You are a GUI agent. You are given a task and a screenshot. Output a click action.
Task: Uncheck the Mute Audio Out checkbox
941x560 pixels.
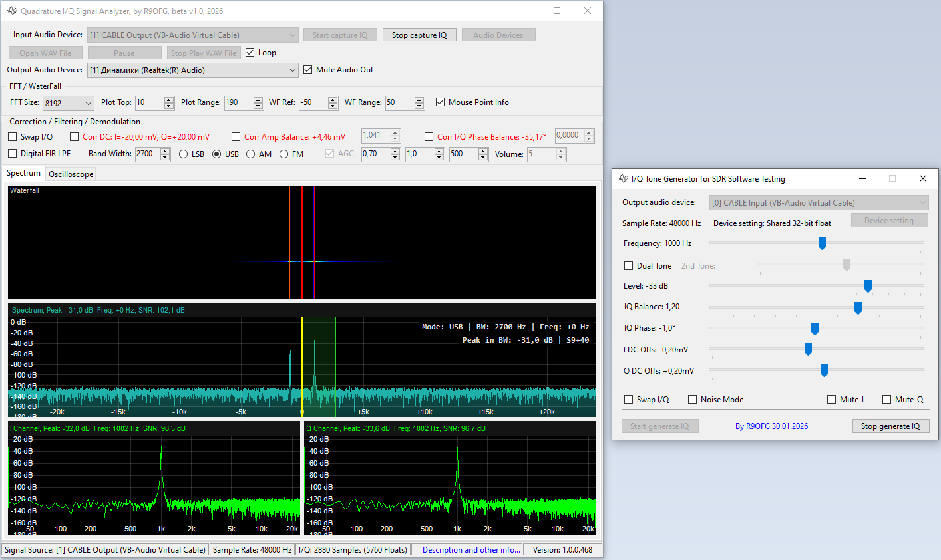pos(308,70)
